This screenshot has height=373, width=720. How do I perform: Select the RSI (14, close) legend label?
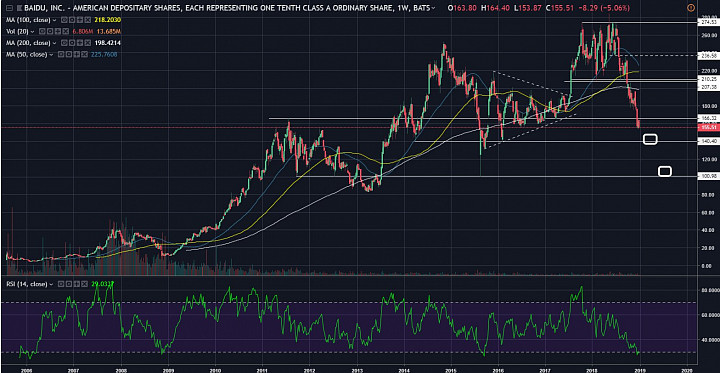pos(27,284)
